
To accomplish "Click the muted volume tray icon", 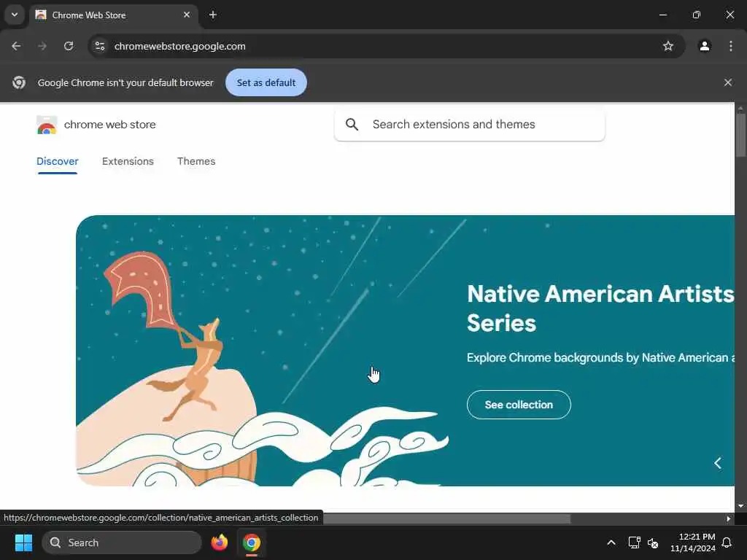I will [653, 542].
